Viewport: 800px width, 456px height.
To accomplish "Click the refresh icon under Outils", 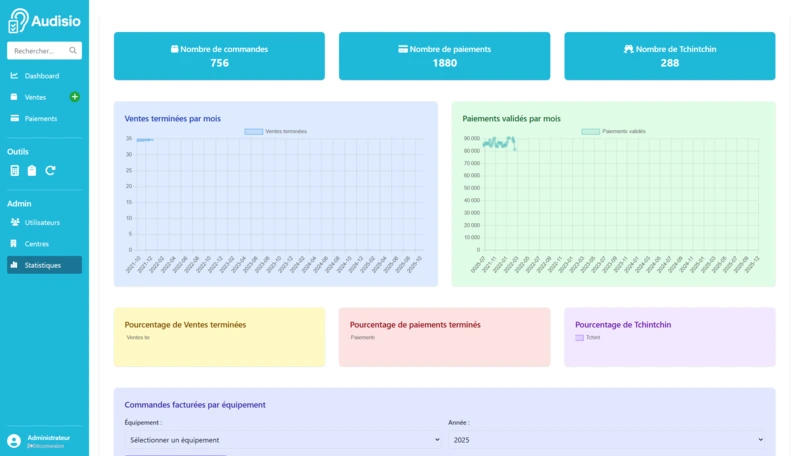I will [x=50, y=170].
